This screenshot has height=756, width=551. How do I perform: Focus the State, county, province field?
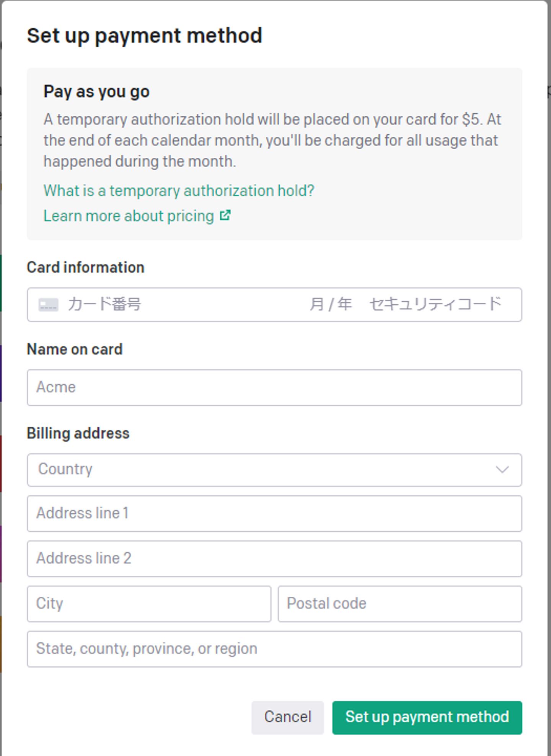pyautogui.click(x=274, y=649)
